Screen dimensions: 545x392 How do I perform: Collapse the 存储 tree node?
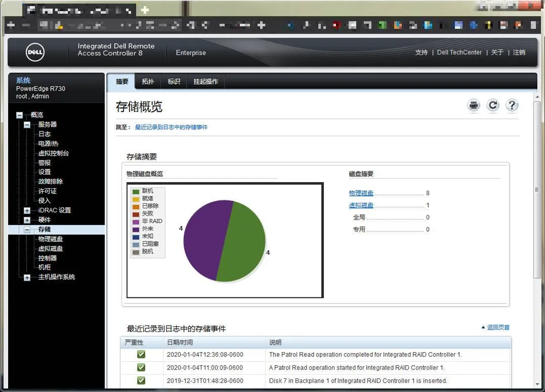pyautogui.click(x=27, y=230)
